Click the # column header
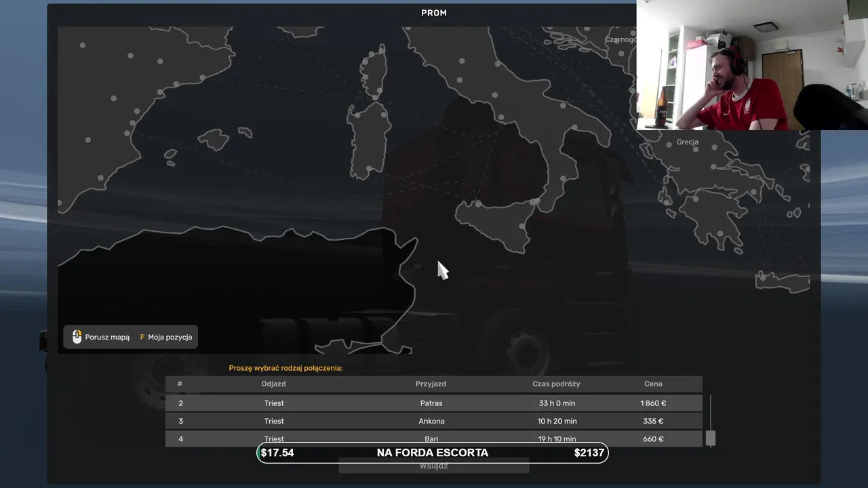Viewport: 868px width, 488px height. pyautogui.click(x=180, y=384)
